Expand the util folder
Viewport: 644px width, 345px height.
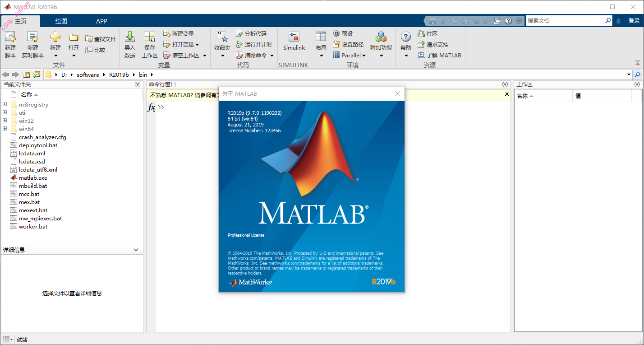point(5,113)
